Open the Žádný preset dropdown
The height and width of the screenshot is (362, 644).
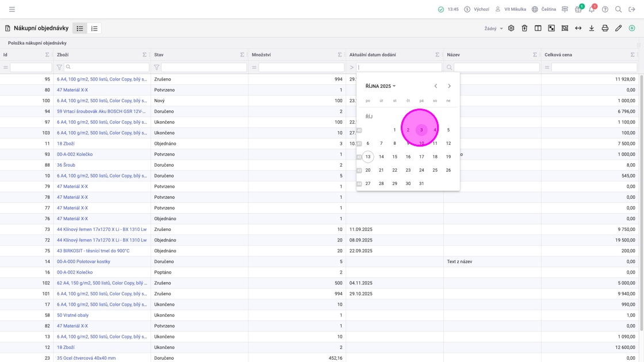click(493, 29)
